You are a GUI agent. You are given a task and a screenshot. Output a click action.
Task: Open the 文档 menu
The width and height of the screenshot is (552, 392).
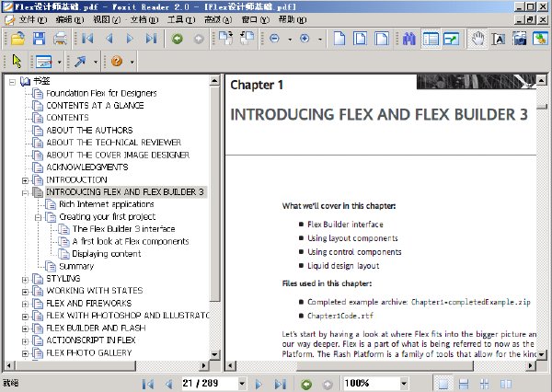coord(144,19)
